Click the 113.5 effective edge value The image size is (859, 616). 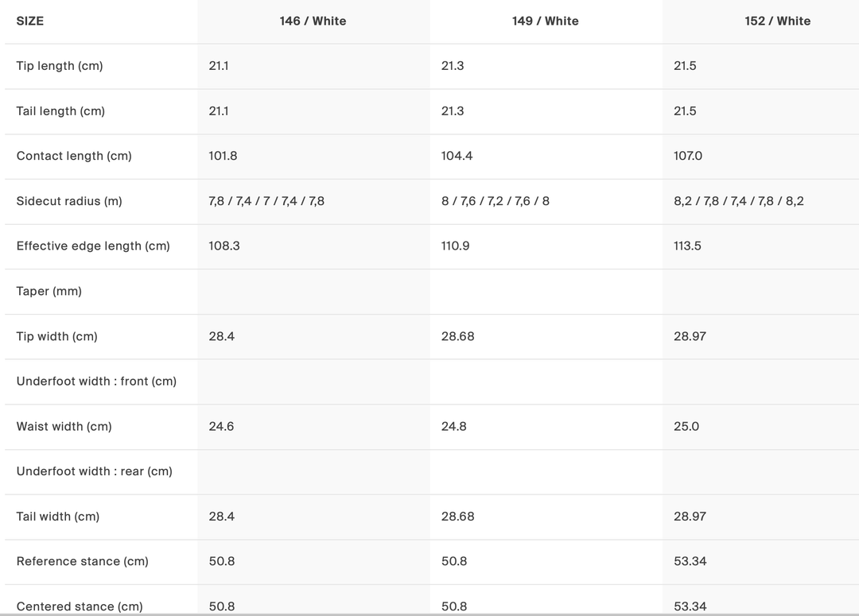pyautogui.click(x=687, y=246)
